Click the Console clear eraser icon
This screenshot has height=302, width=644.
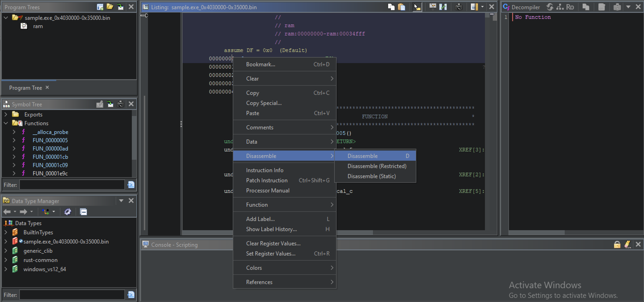(627, 244)
